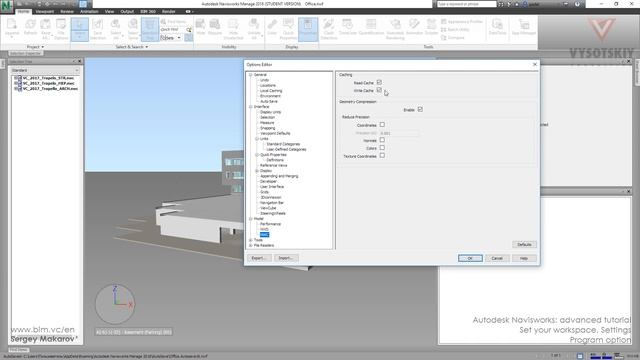Collapse the Interface node in options tree

click(251, 107)
